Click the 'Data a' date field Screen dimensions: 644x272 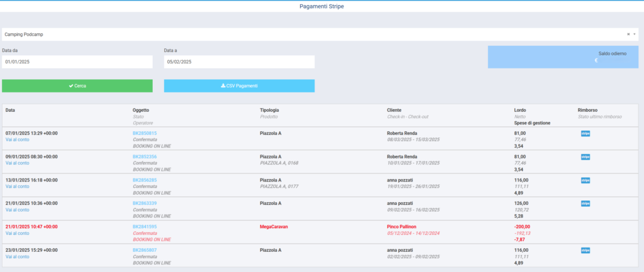pos(239,62)
